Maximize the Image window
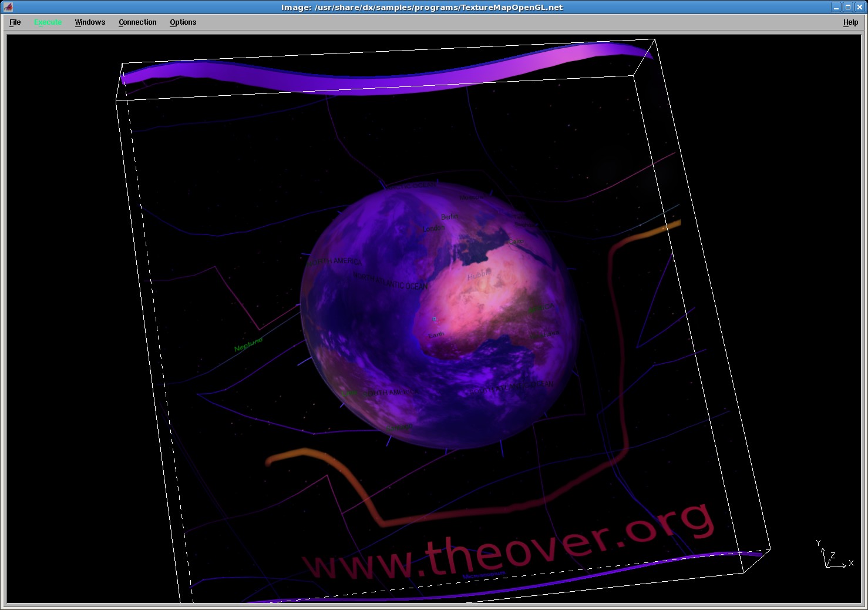The height and width of the screenshot is (610, 868). pos(848,7)
